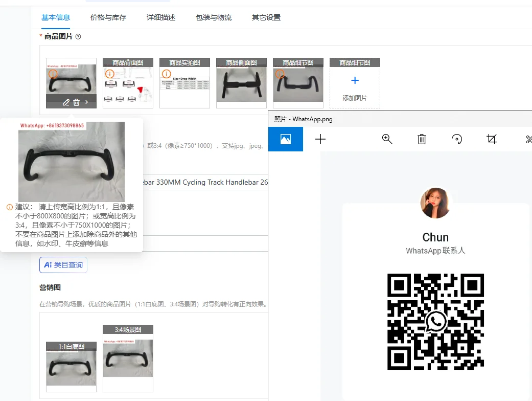532x401 pixels.
Task: Click the 1:1白底图 marketing image
Action: pyautogui.click(x=71, y=367)
